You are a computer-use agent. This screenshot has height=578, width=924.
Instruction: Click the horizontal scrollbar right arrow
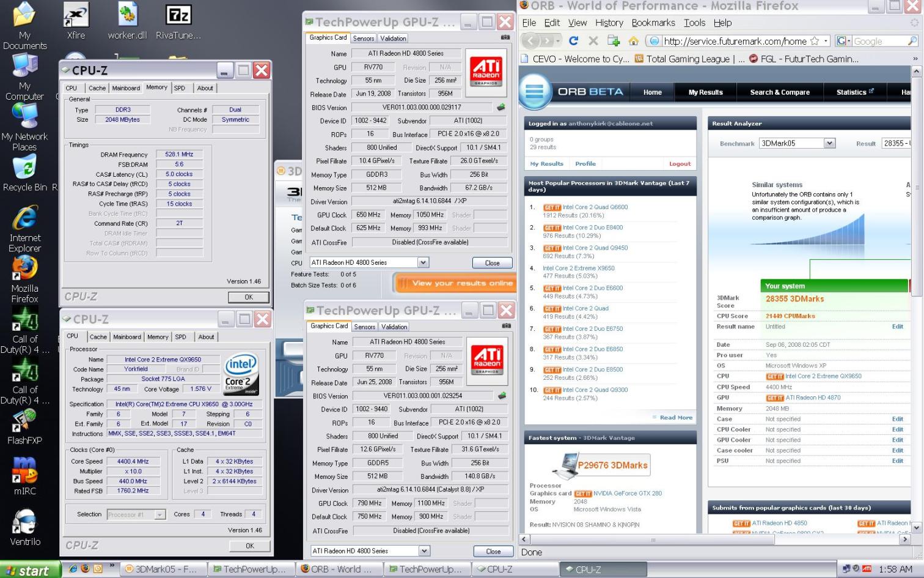905,539
